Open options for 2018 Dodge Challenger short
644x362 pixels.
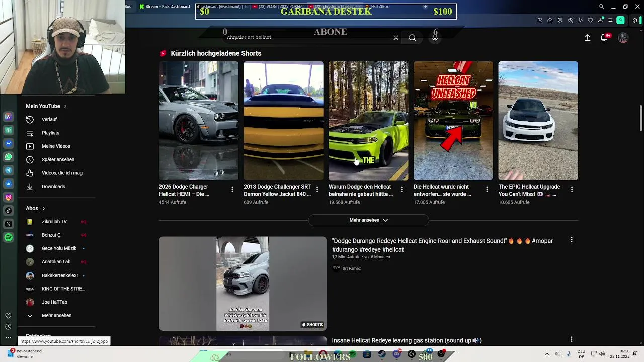317,189
